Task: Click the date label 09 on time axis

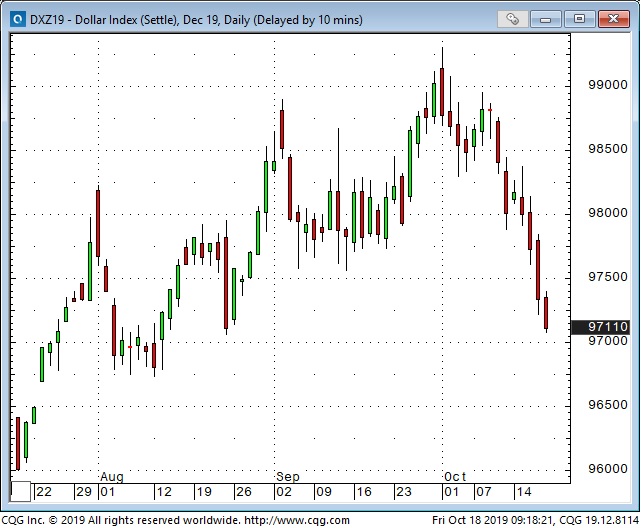Action: tap(324, 492)
